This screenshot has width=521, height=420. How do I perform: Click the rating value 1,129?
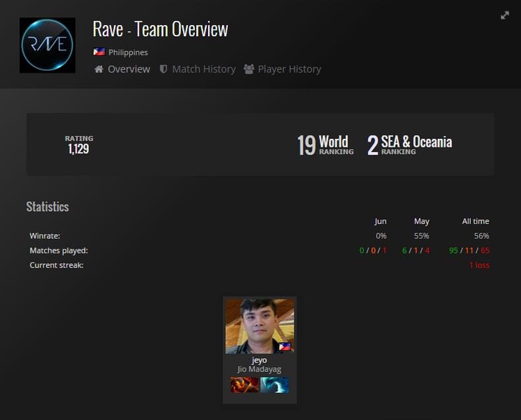(78, 149)
